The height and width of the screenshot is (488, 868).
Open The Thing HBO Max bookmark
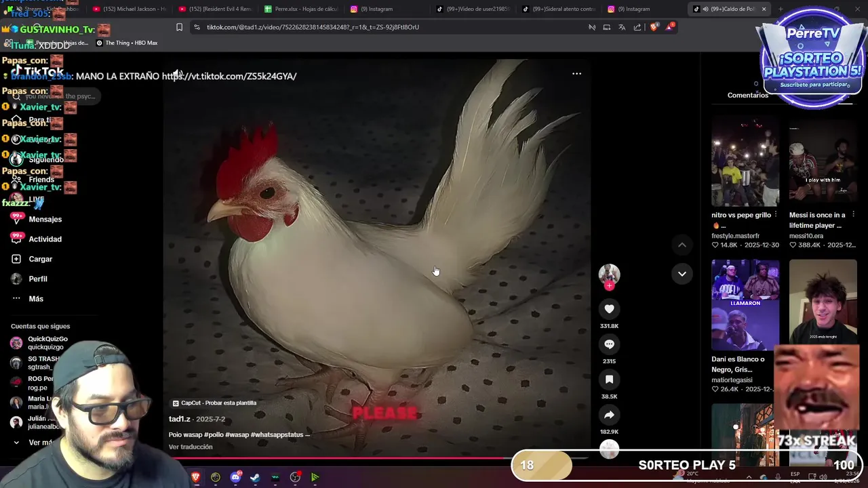pyautogui.click(x=127, y=43)
